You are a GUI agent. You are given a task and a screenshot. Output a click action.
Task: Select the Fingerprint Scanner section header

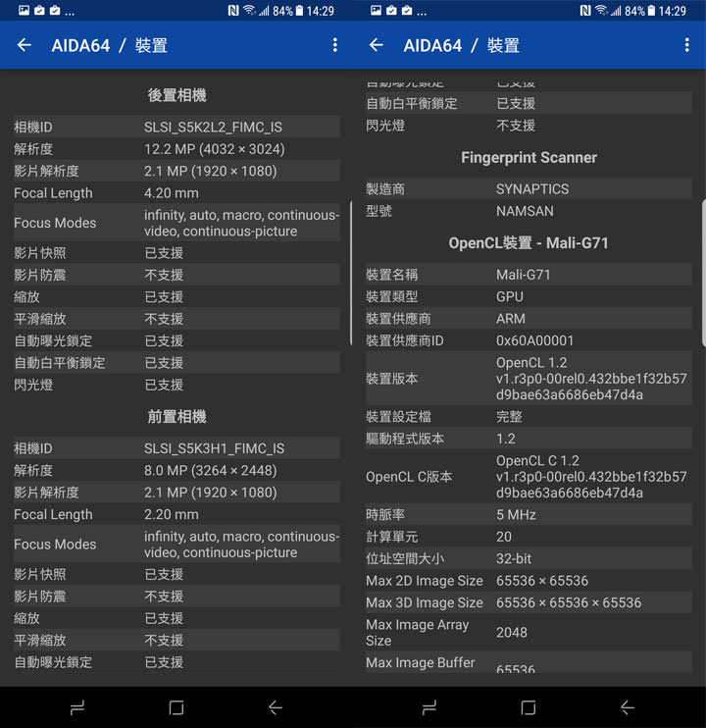(529, 158)
